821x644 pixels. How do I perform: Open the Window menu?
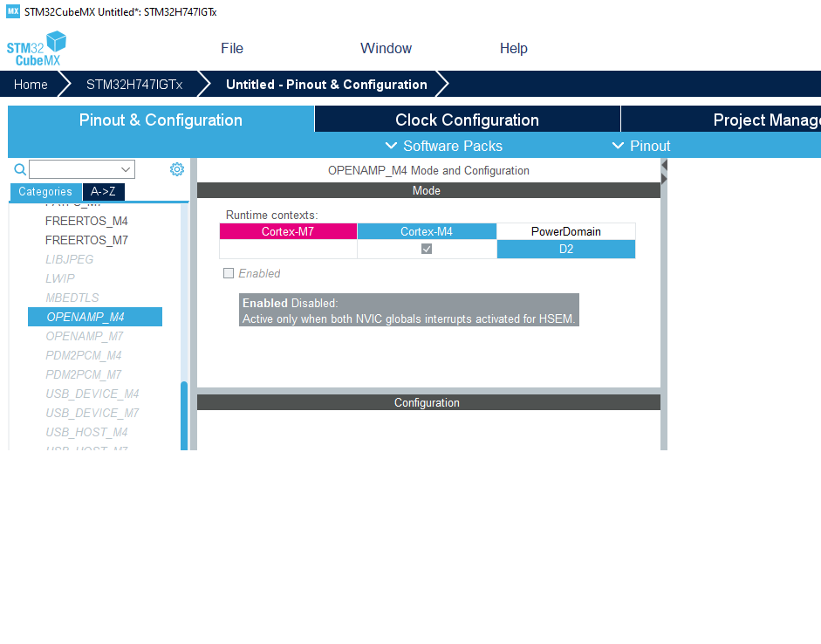tap(386, 48)
